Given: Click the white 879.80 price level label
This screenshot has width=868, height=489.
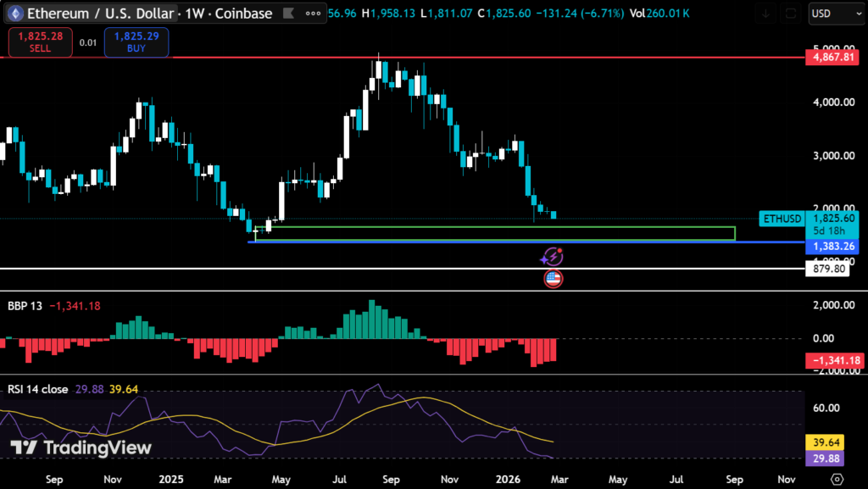Looking at the screenshot, I should click(830, 269).
